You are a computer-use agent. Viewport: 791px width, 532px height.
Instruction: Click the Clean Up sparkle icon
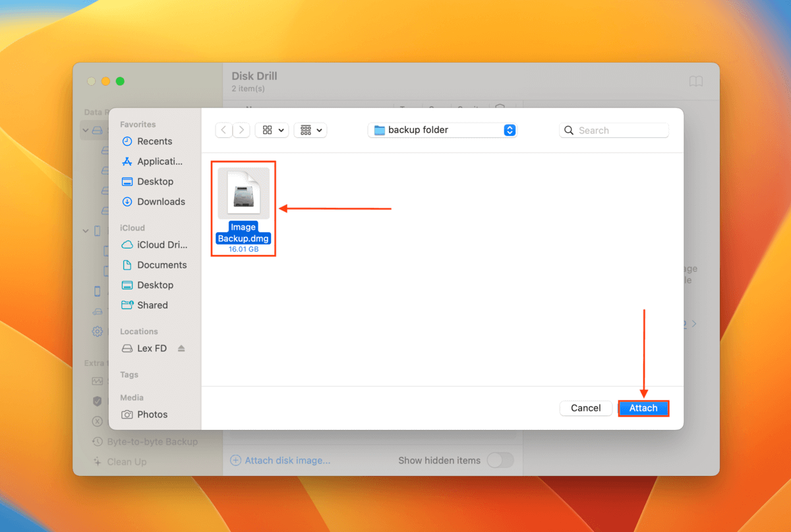[97, 462]
